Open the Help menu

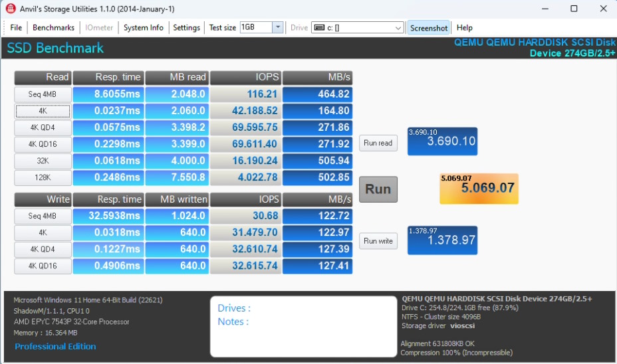click(464, 27)
